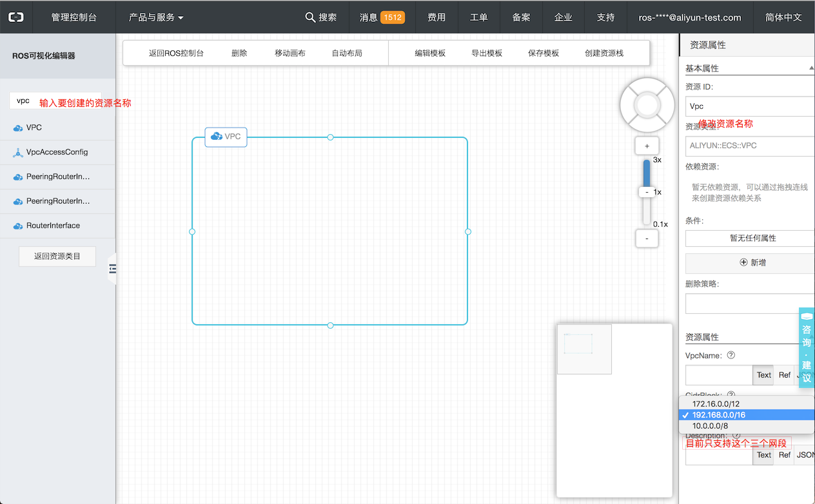Click the right connector point of VPC box
Image resolution: width=815 pixels, height=504 pixels.
point(468,231)
